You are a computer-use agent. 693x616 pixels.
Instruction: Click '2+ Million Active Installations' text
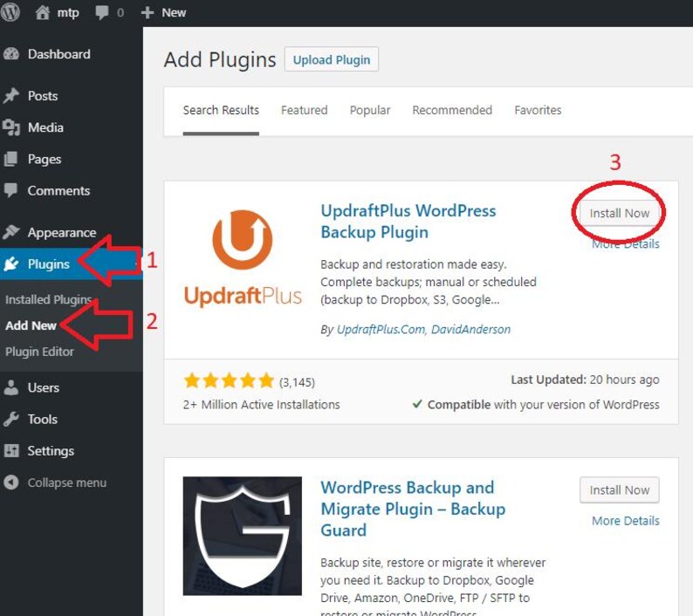point(261,405)
